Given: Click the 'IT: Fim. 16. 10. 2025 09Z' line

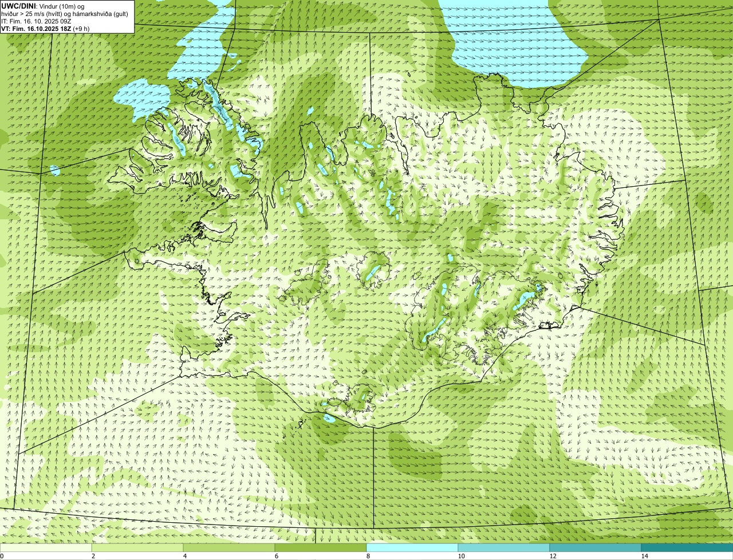Looking at the screenshot, I should pyautogui.click(x=36, y=21).
